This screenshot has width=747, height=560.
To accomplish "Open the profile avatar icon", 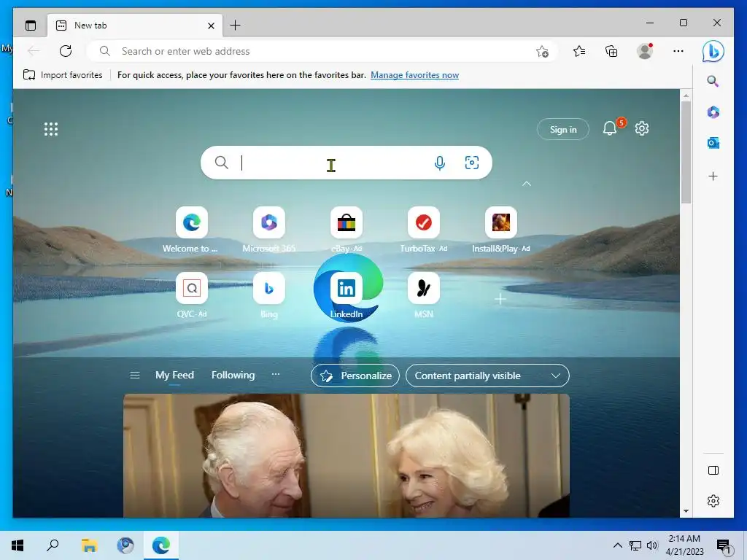I will [645, 51].
